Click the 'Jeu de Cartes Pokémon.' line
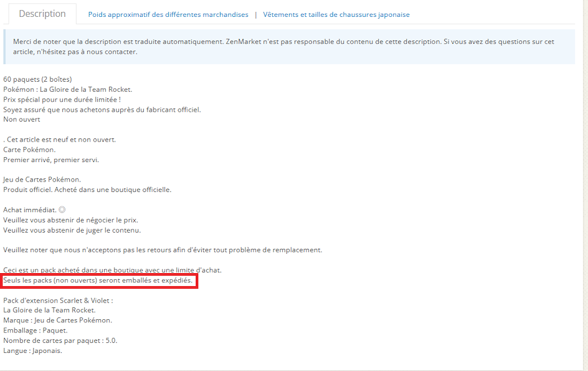 (x=42, y=180)
